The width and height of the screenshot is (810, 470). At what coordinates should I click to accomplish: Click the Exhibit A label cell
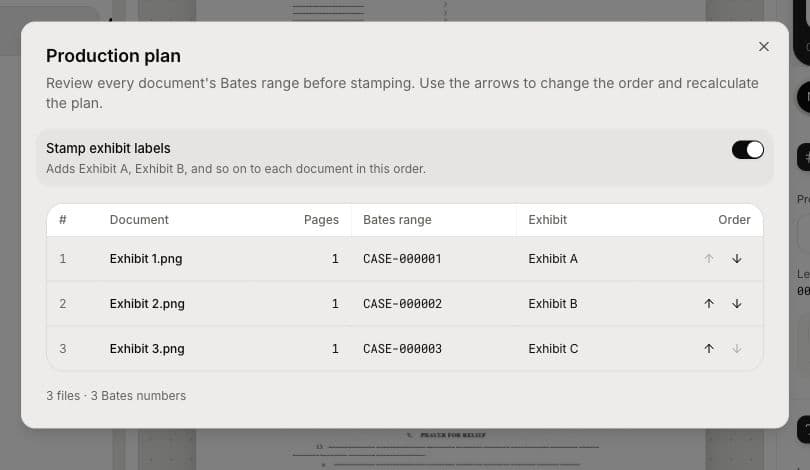click(553, 259)
